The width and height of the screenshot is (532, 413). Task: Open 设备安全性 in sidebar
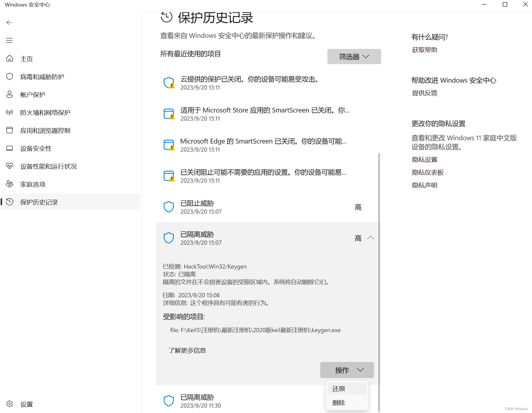70,148
